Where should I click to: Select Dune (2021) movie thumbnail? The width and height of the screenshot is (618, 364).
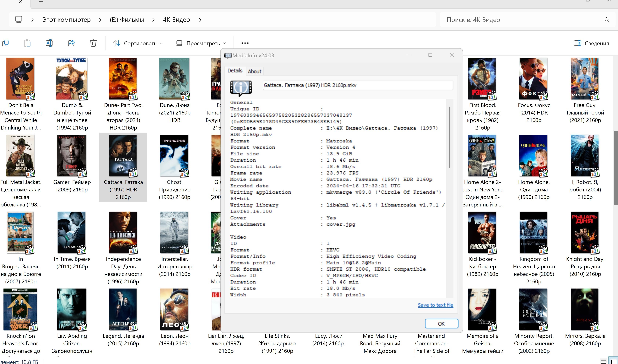pos(174,79)
